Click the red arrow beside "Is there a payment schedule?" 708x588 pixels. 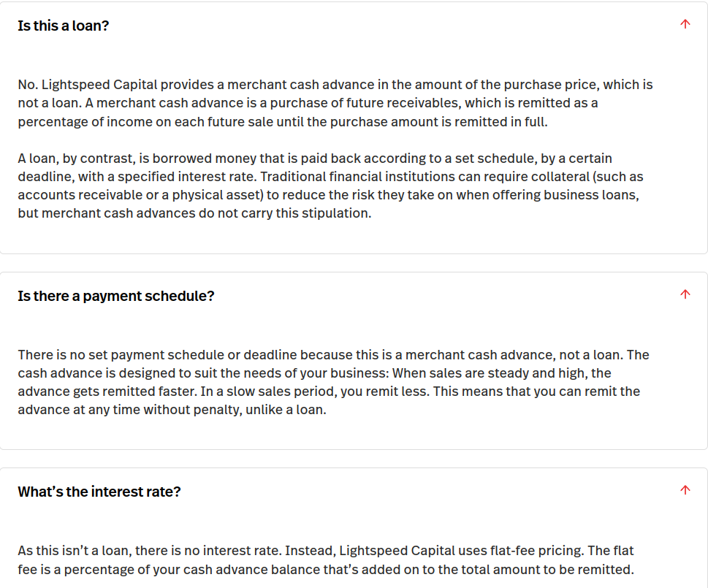685,294
